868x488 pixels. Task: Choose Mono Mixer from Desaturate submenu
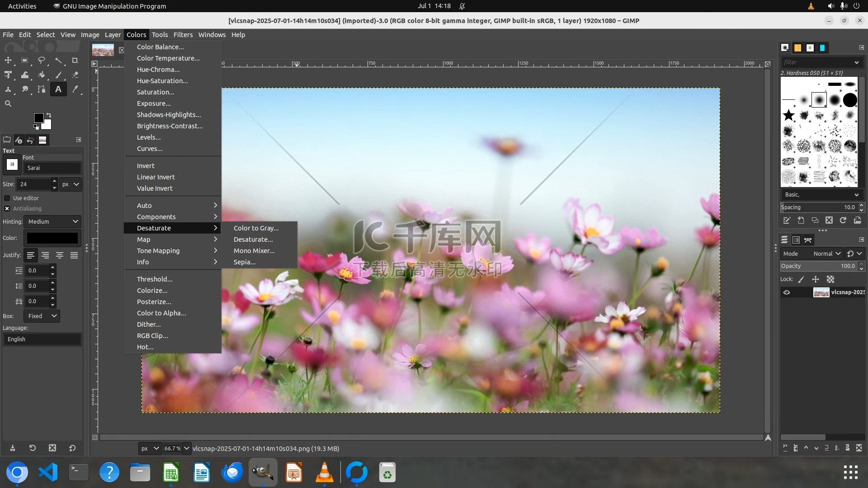[254, 251]
